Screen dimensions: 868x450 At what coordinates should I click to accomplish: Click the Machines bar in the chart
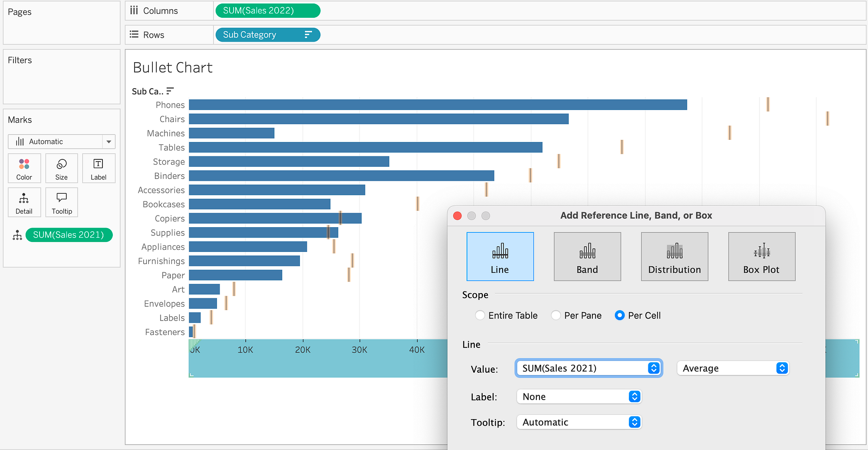click(232, 133)
